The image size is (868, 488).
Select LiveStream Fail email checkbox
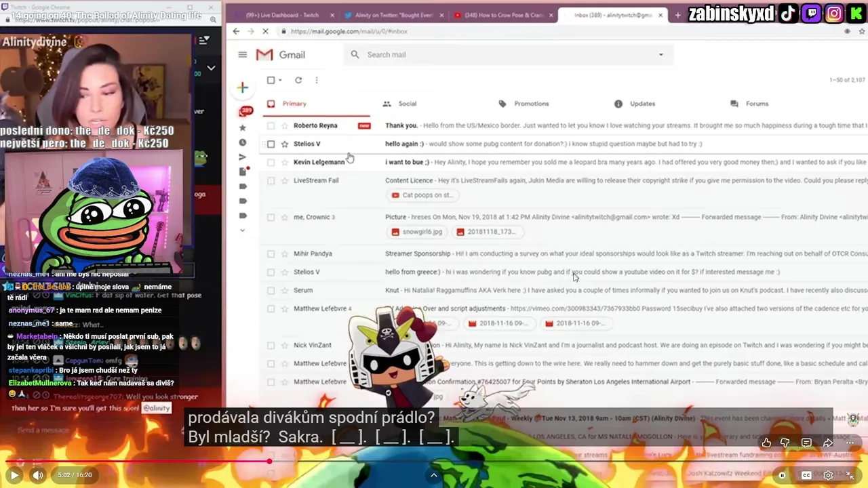point(271,180)
